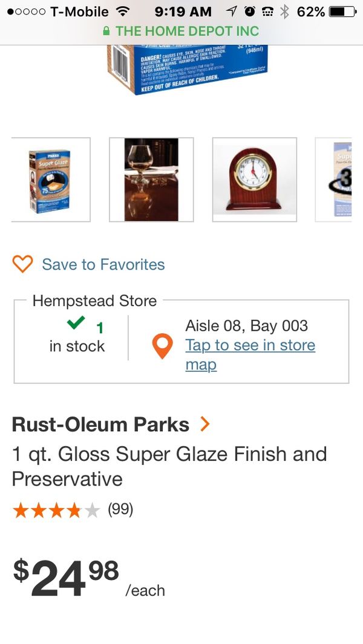Tap the green padlock secure icon
Screen dimensions: 363x644
tap(107, 31)
